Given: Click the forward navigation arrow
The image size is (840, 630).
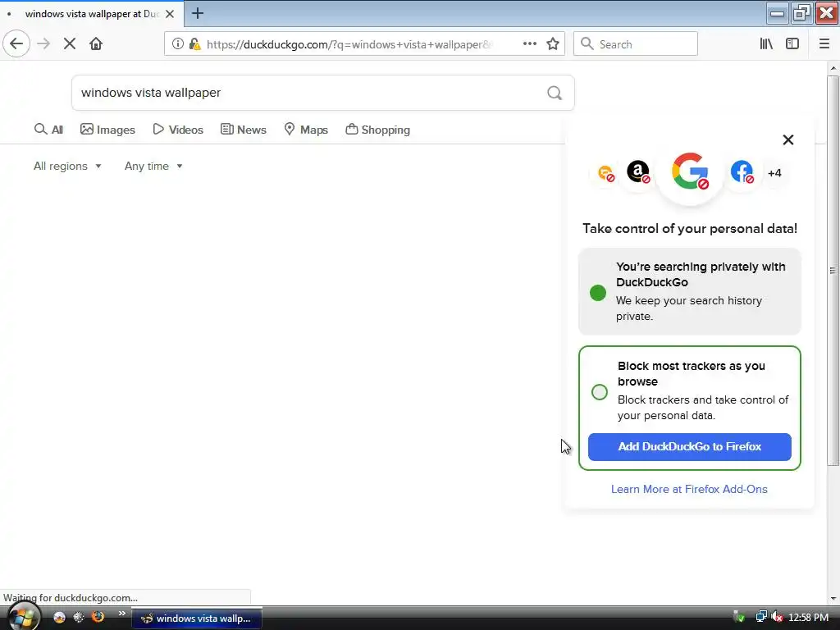Looking at the screenshot, I should (43, 43).
